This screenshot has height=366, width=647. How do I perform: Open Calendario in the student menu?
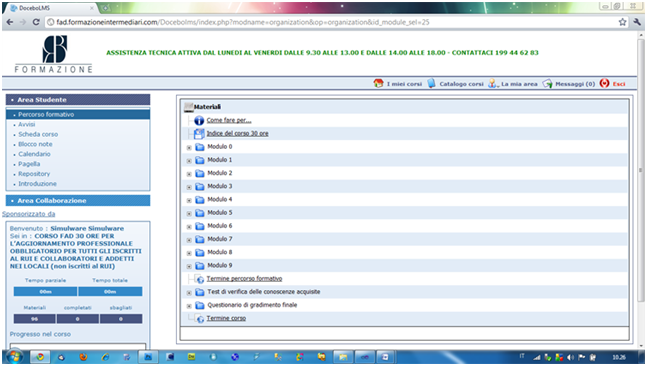tap(34, 154)
